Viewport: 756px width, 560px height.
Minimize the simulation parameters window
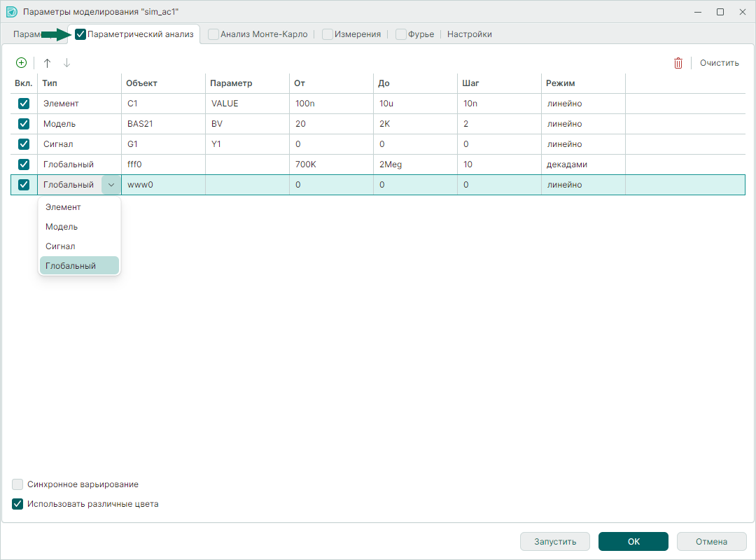click(x=698, y=12)
